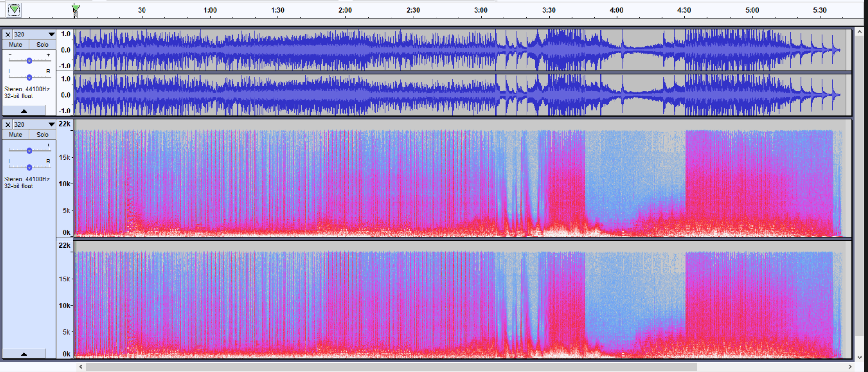
Task: Mute the upper waveform track
Action: click(x=16, y=45)
